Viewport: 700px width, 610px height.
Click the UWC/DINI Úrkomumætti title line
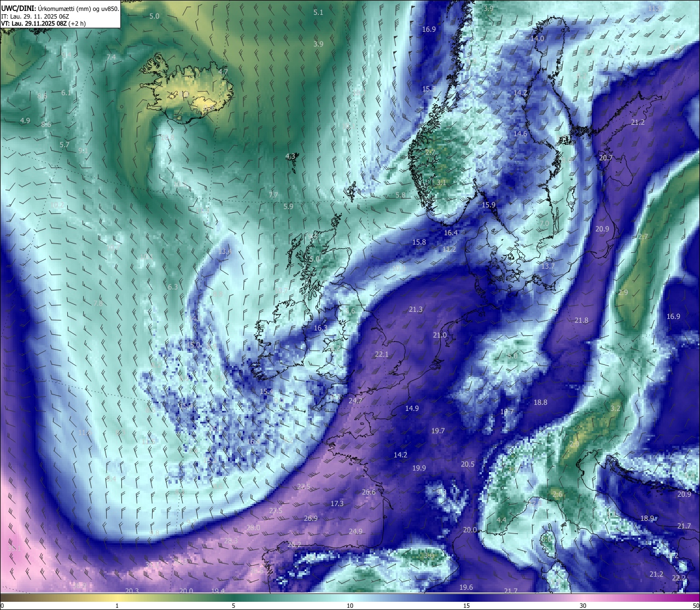tap(60, 9)
